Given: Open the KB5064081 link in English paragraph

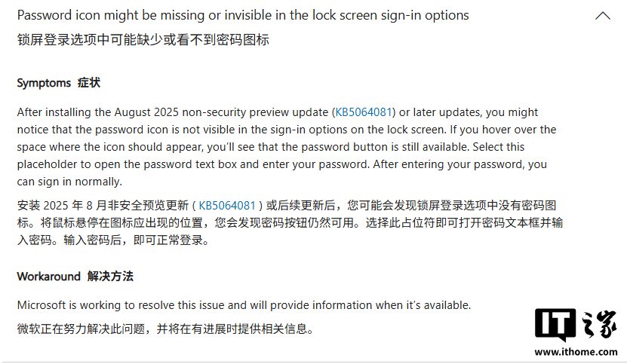Looking at the screenshot, I should coord(364,112).
